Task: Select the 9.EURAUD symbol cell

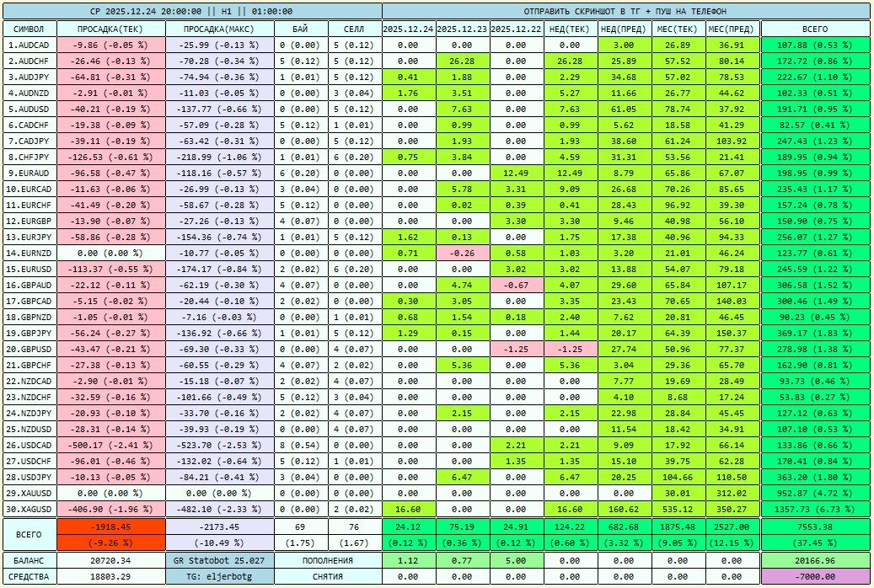Action: pos(29,174)
